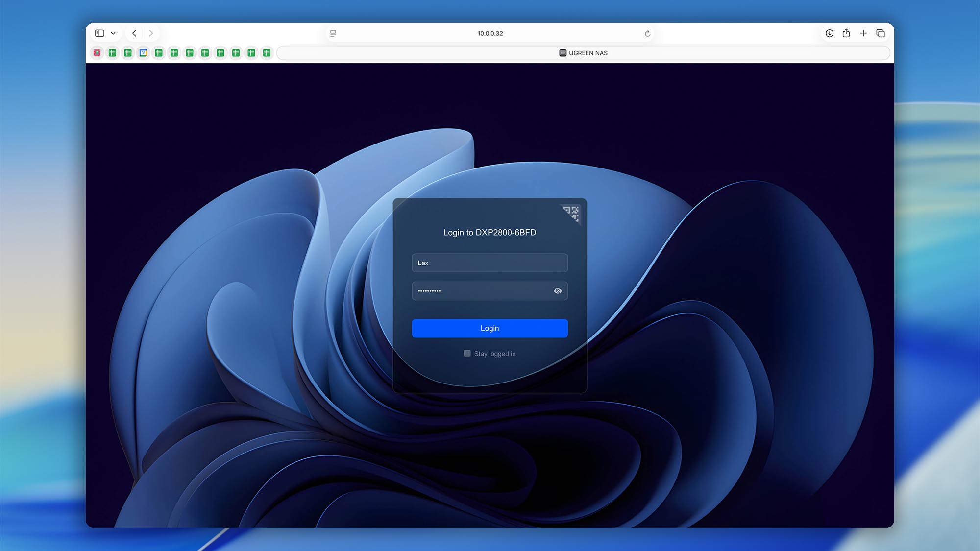This screenshot has width=980, height=551.
Task: Open the page reader menu icon
Action: coord(333,33)
